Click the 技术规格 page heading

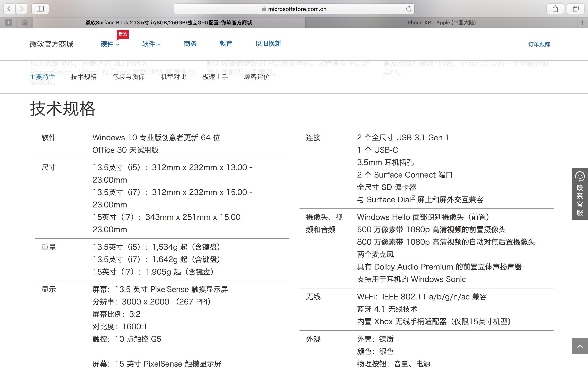point(63,109)
